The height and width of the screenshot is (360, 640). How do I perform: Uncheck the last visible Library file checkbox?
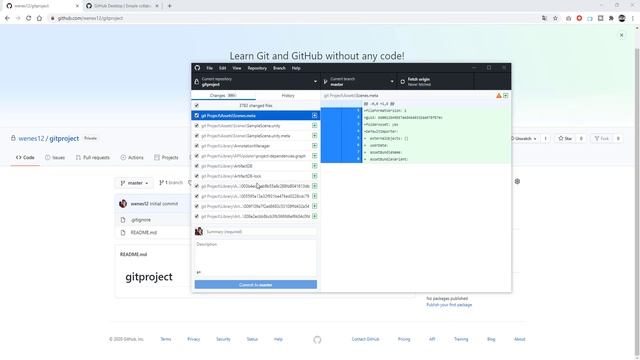197,216
